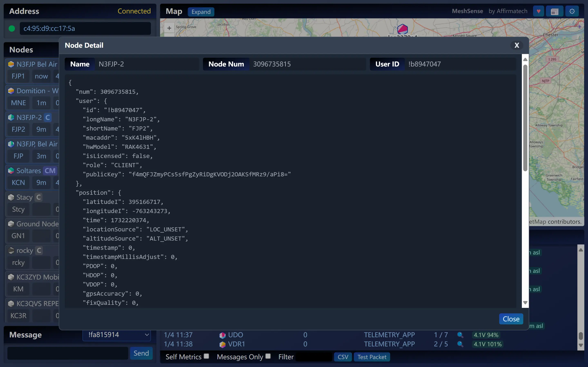Click the Soltares node hexagon icon
588x367 pixels.
tap(11, 171)
